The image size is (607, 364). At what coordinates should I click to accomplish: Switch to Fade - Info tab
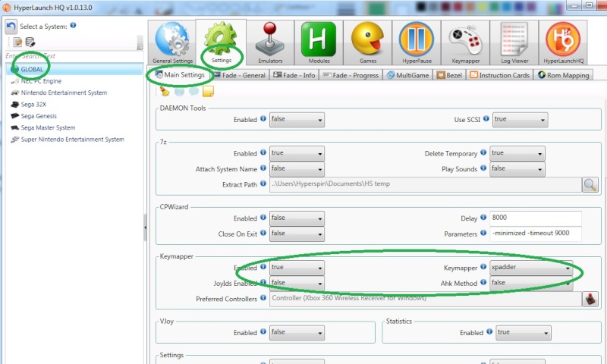294,75
